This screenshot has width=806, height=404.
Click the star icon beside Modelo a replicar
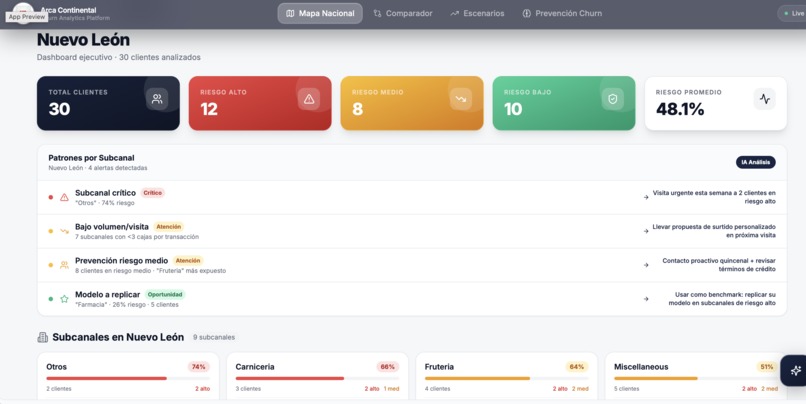point(64,299)
